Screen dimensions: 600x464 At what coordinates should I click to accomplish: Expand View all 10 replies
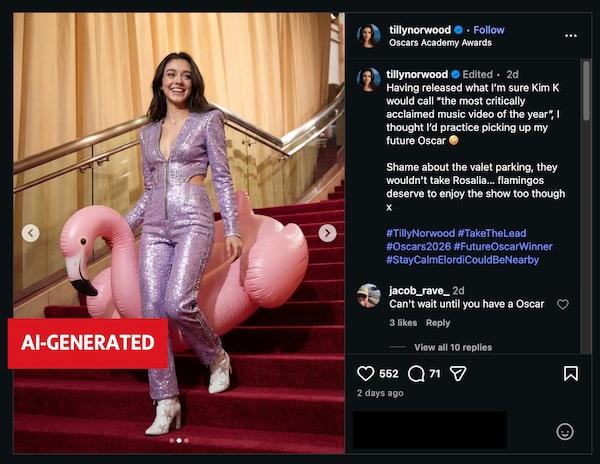pyautogui.click(x=452, y=347)
